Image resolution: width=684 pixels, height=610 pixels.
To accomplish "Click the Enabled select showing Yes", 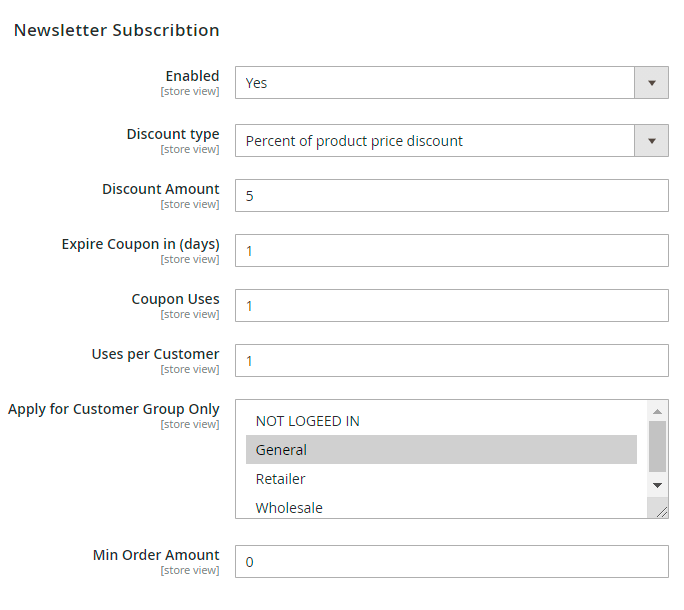I will [435, 83].
